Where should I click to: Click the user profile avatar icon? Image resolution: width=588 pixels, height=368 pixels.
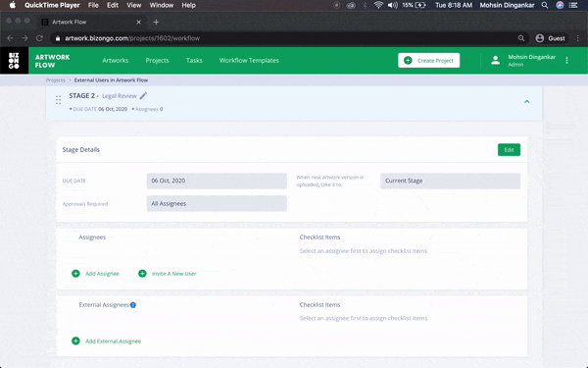[495, 61]
